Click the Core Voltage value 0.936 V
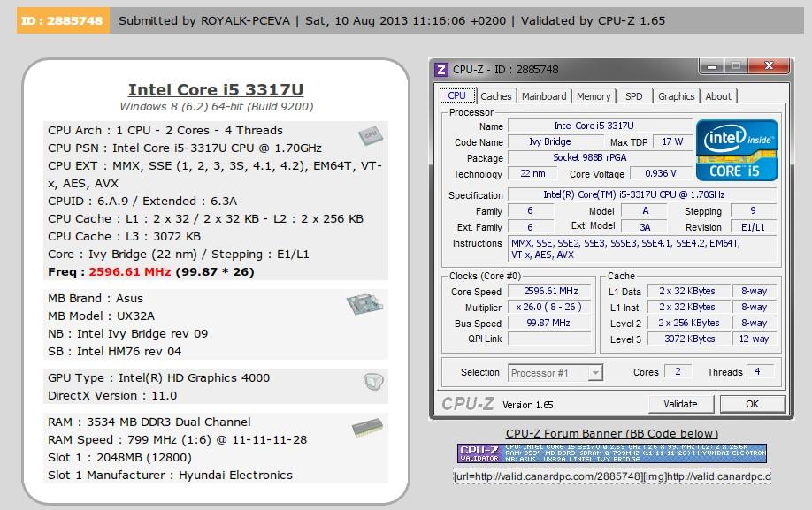Image resolution: width=812 pixels, height=510 pixels. [661, 174]
